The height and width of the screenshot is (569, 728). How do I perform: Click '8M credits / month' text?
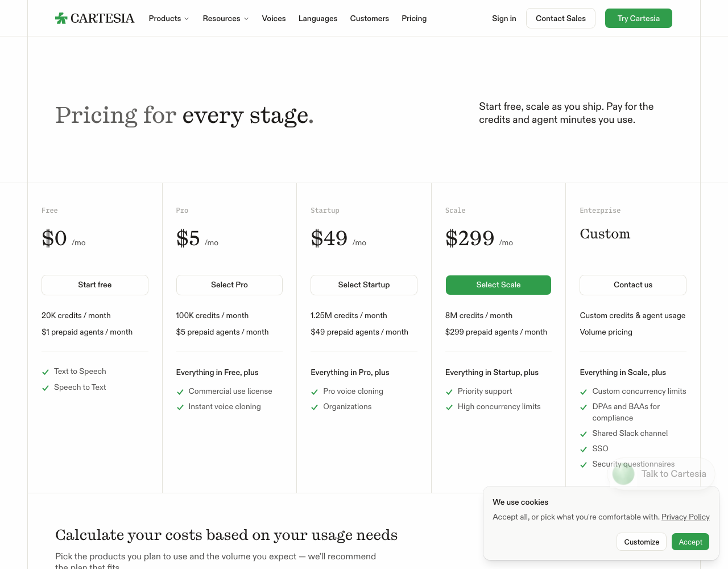pyautogui.click(x=479, y=315)
